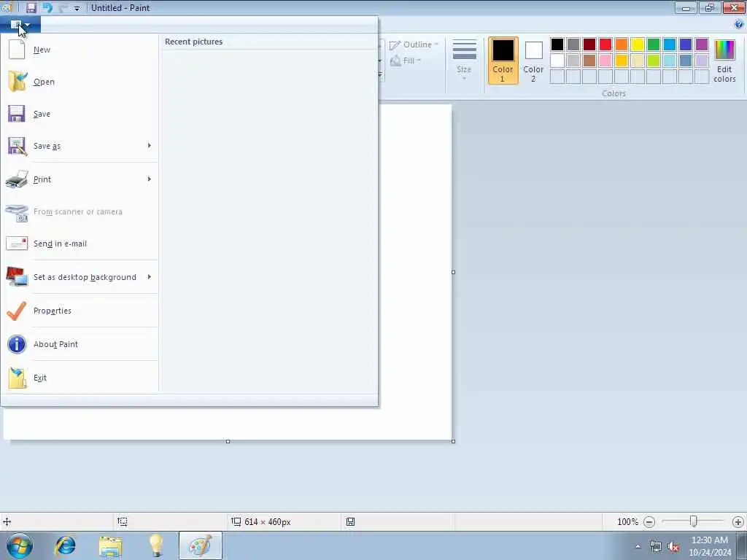Pick the red color swatch

point(605,44)
